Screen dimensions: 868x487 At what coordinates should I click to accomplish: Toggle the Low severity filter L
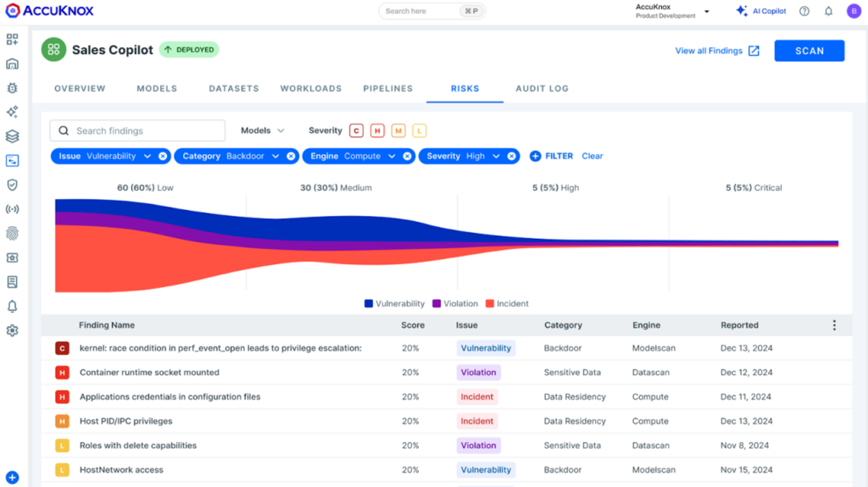click(x=419, y=130)
